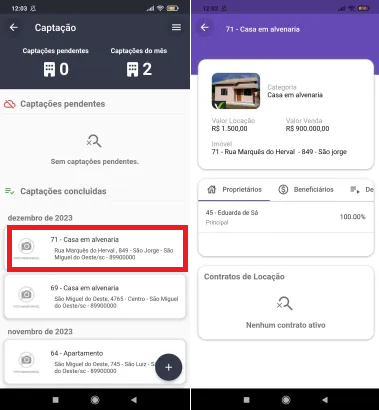379x410 pixels.
Task: Tap the camera placeholder of item 64
Action: pyautogui.click(x=26, y=360)
